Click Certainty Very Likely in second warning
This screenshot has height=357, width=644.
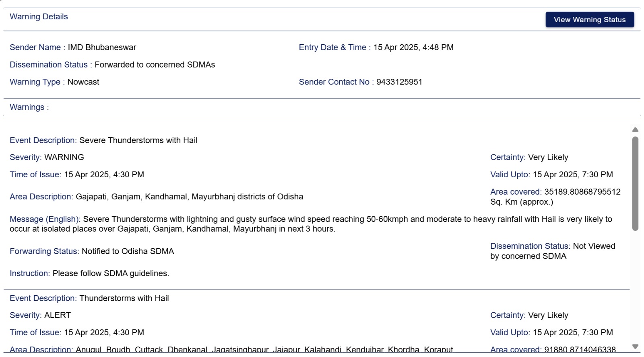[x=548, y=315]
